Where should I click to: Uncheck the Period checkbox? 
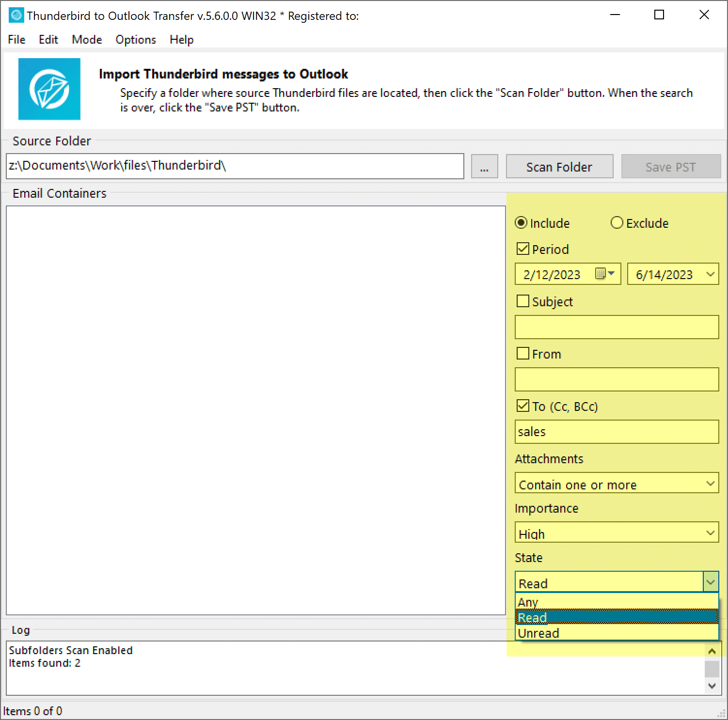point(523,249)
